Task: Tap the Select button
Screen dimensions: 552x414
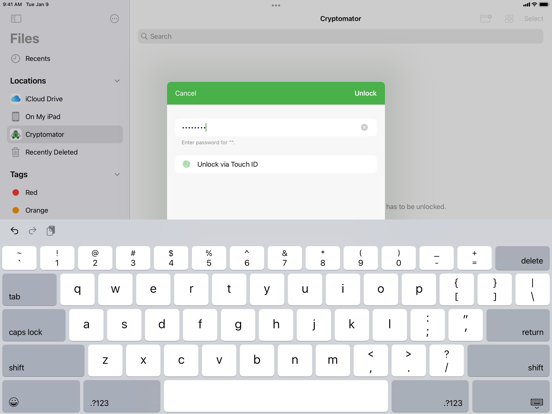Action: (533, 19)
